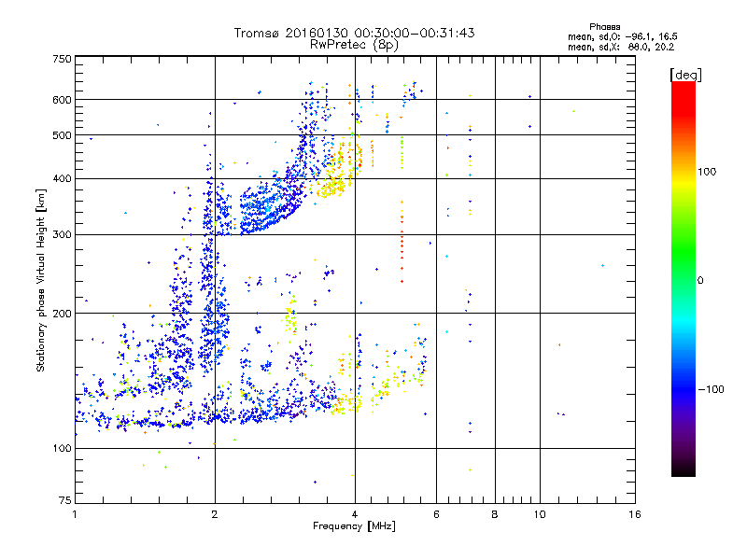Screen dimensions: 747x560
Task: Click the 300 tick on the height axis
Action: click(62, 234)
